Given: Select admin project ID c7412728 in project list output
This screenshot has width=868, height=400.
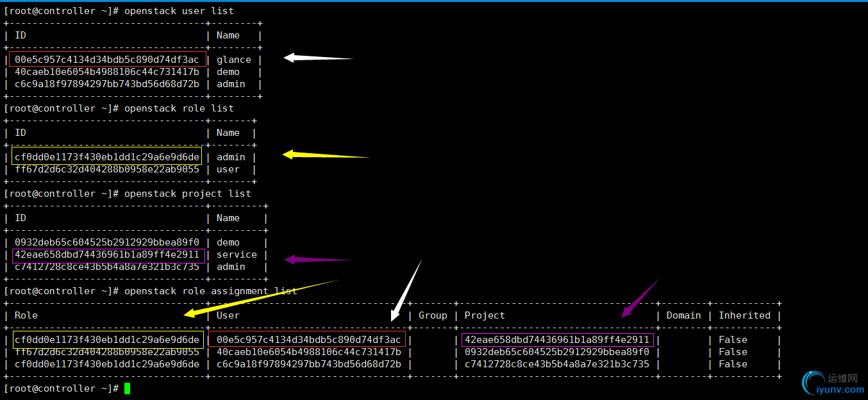Looking at the screenshot, I should [107, 267].
